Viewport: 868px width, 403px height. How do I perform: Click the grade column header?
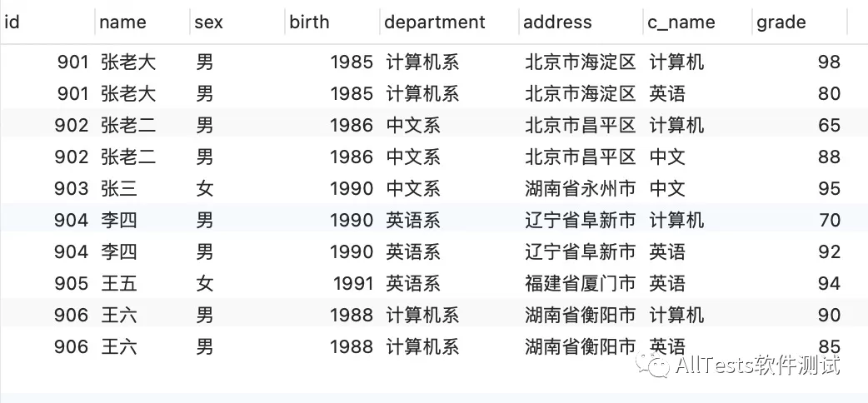tap(781, 22)
